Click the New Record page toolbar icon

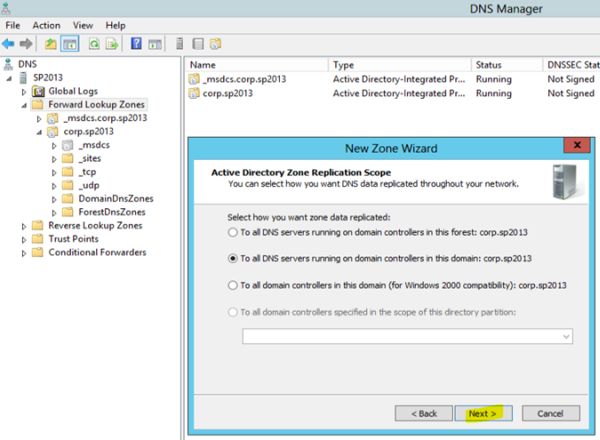point(197,44)
